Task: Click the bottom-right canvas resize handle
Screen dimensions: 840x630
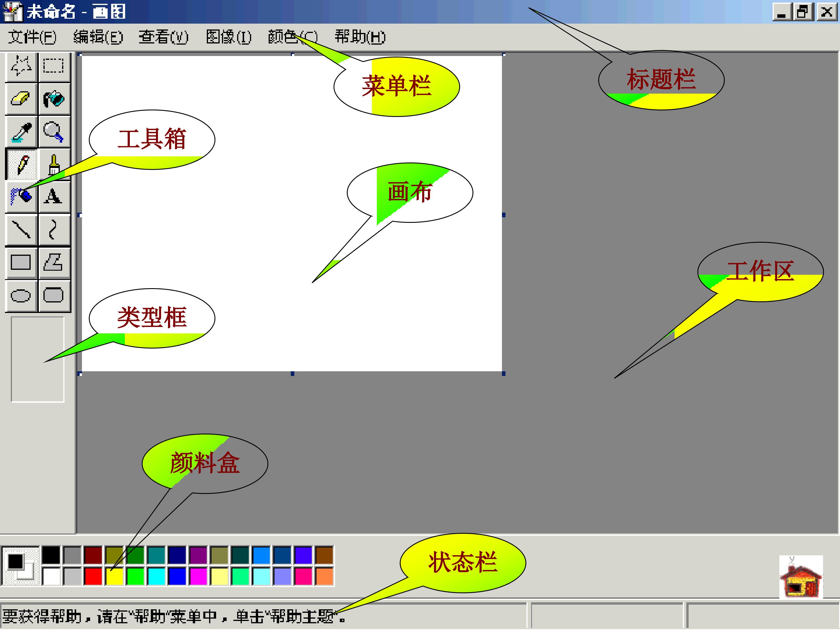Action: [503, 374]
